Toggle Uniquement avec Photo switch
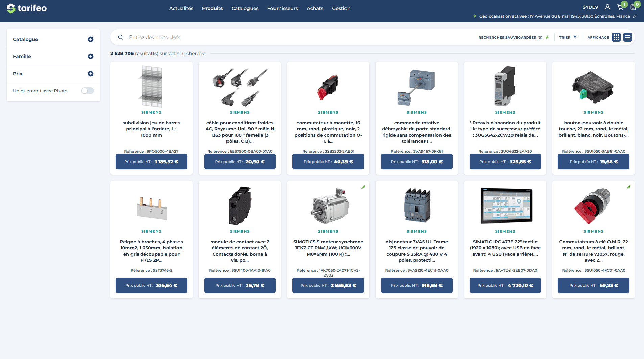This screenshot has height=359, width=644. 88,91
